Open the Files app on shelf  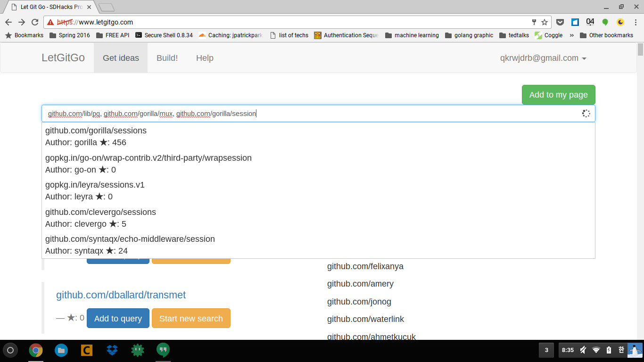coord(61,350)
